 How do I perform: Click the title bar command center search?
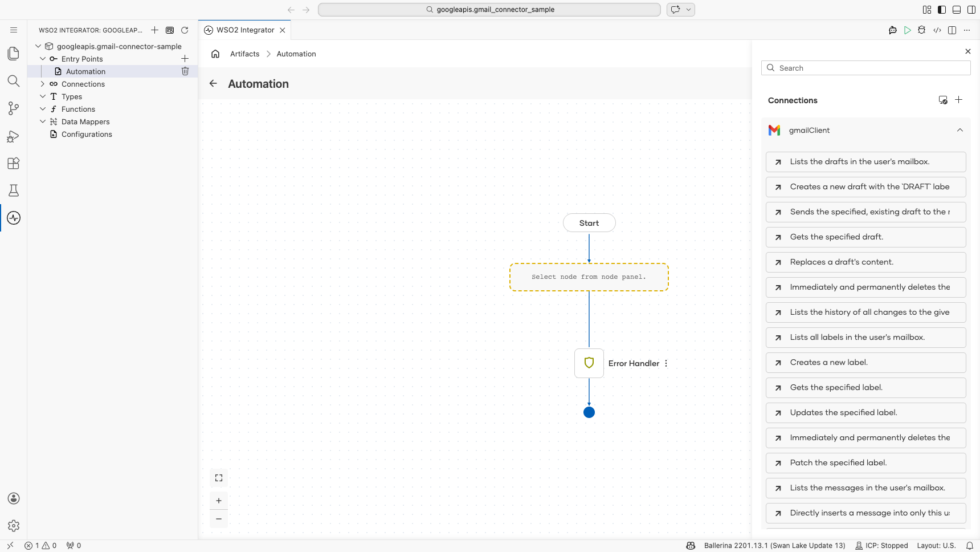pyautogui.click(x=489, y=10)
